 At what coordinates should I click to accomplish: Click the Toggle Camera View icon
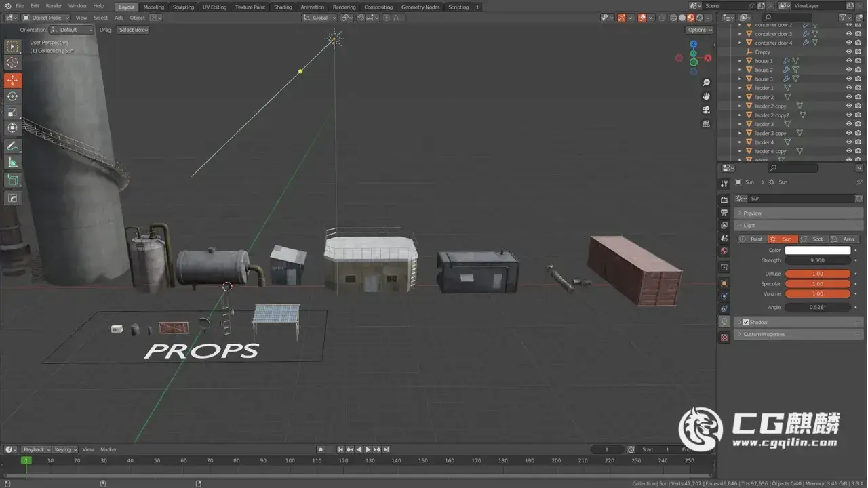pyautogui.click(x=706, y=110)
